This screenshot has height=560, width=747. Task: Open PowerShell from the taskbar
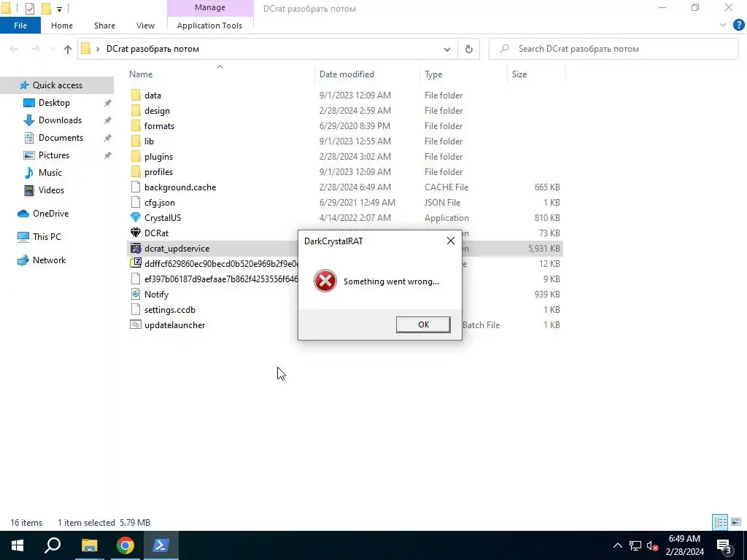click(x=160, y=545)
